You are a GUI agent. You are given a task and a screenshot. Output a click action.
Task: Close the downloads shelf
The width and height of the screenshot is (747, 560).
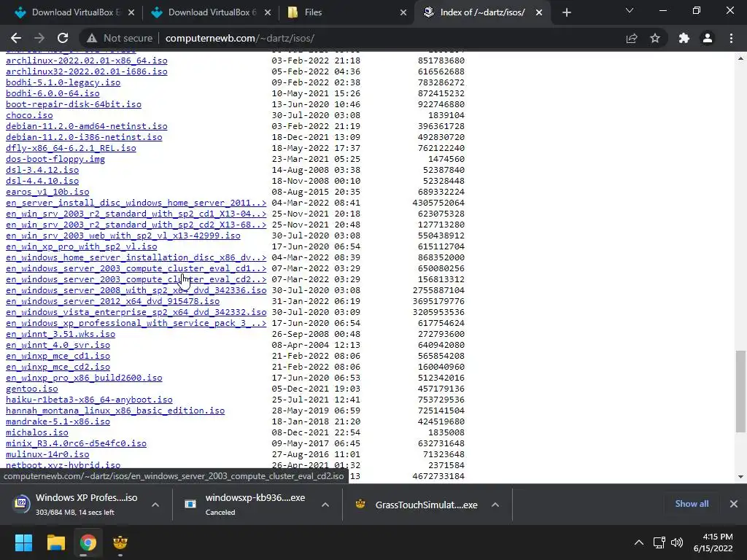734,504
